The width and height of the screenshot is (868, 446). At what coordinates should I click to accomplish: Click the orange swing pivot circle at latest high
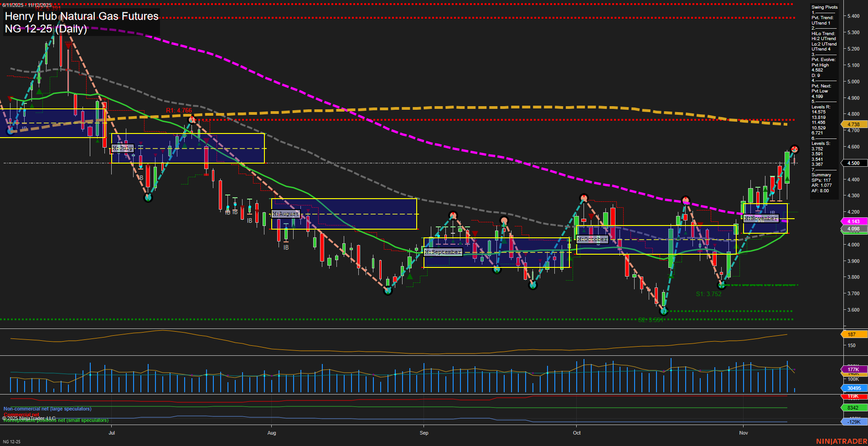point(795,149)
